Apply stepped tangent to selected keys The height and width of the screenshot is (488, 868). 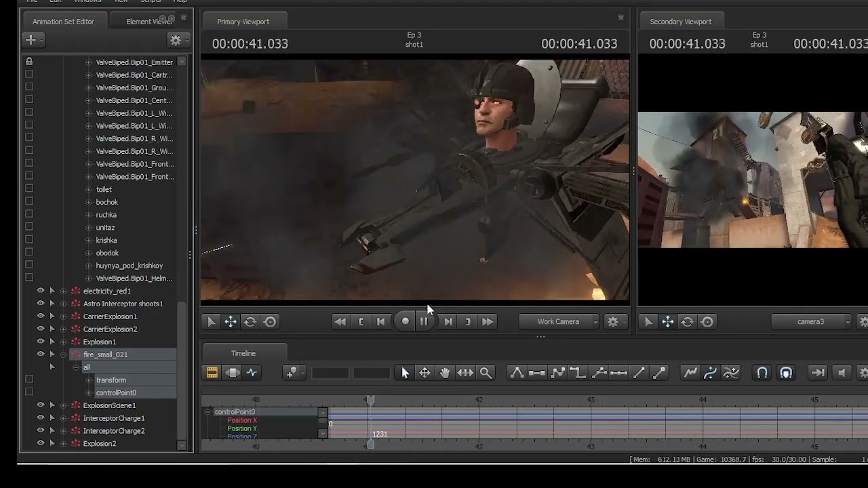[578, 373]
